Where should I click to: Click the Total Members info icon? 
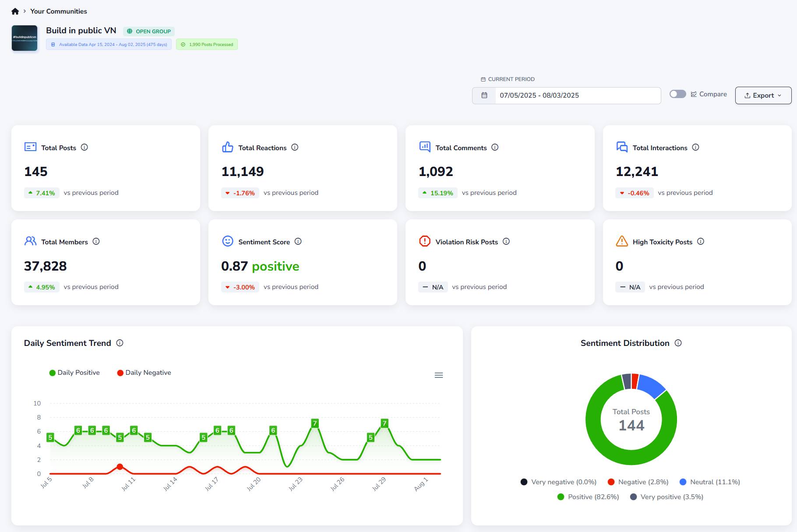[96, 242]
